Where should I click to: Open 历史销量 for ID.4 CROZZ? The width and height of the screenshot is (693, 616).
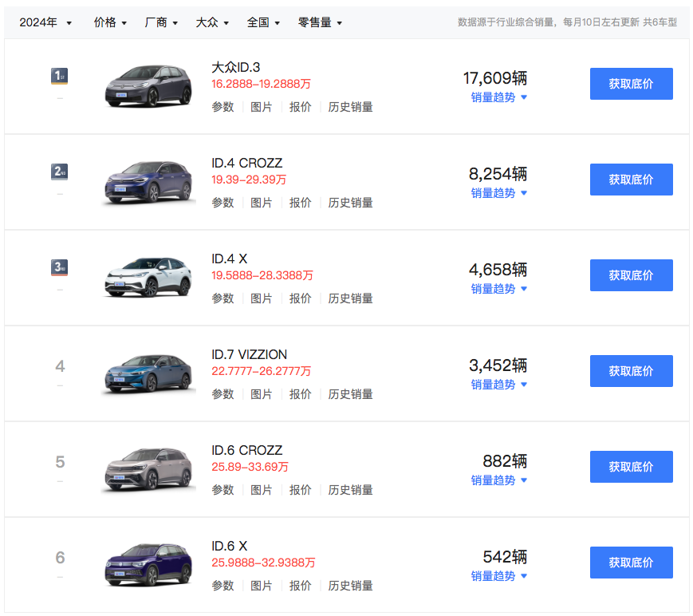tap(350, 203)
